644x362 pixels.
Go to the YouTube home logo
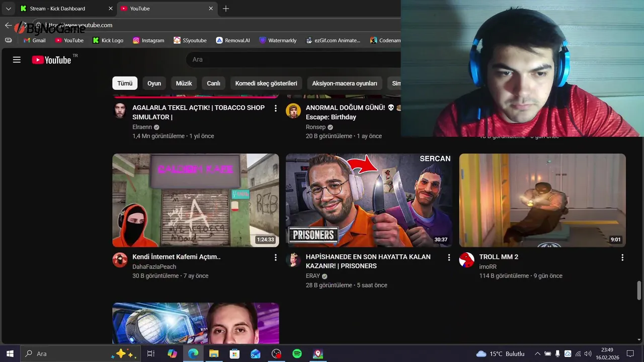pyautogui.click(x=52, y=60)
